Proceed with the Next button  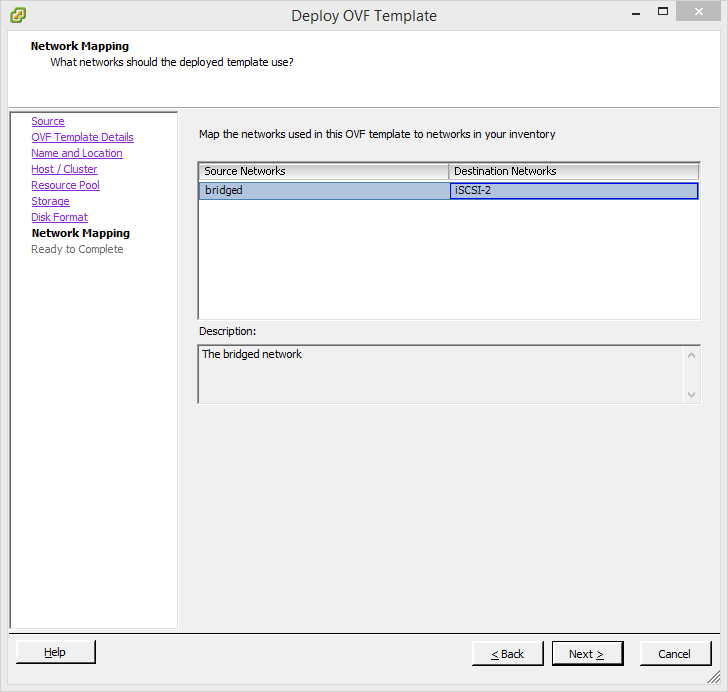[x=587, y=654]
